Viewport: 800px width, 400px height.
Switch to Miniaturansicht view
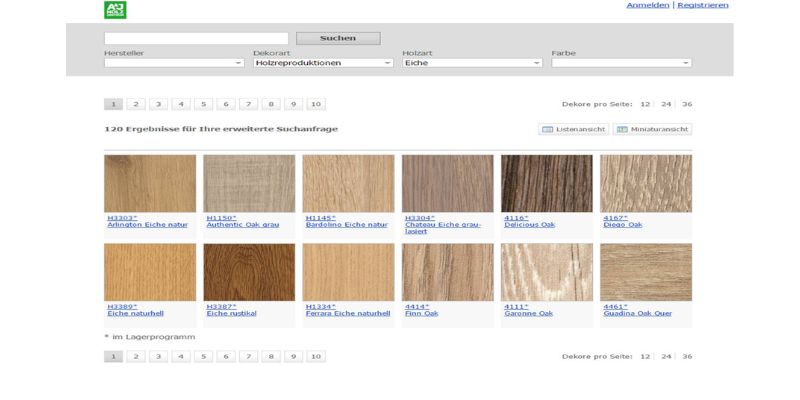pos(652,129)
